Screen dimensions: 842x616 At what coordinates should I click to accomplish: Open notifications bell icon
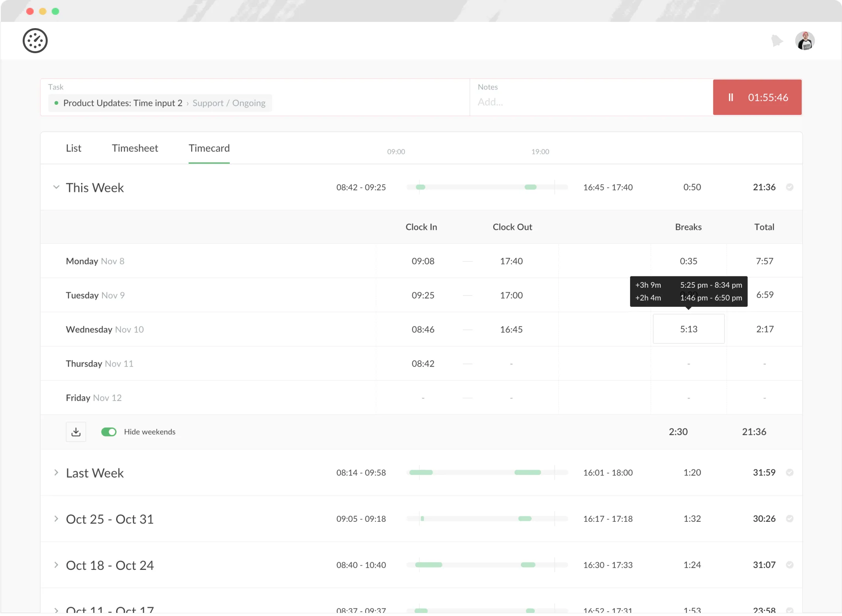tap(777, 41)
